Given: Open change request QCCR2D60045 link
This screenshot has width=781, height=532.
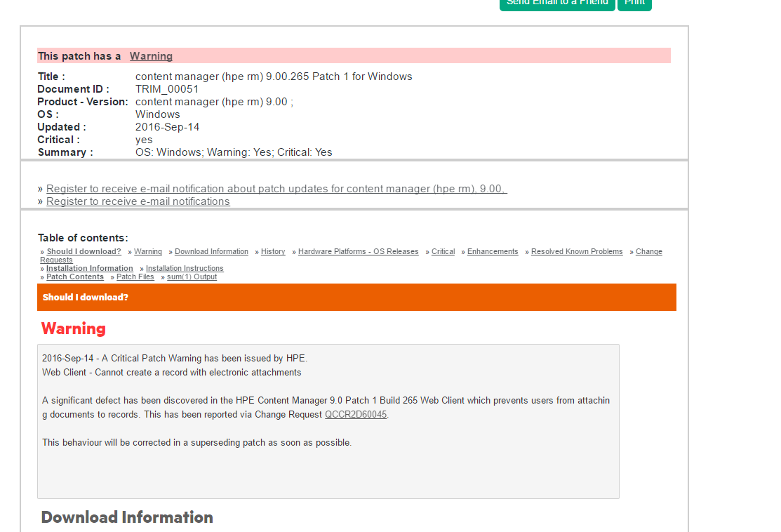Looking at the screenshot, I should (356, 415).
